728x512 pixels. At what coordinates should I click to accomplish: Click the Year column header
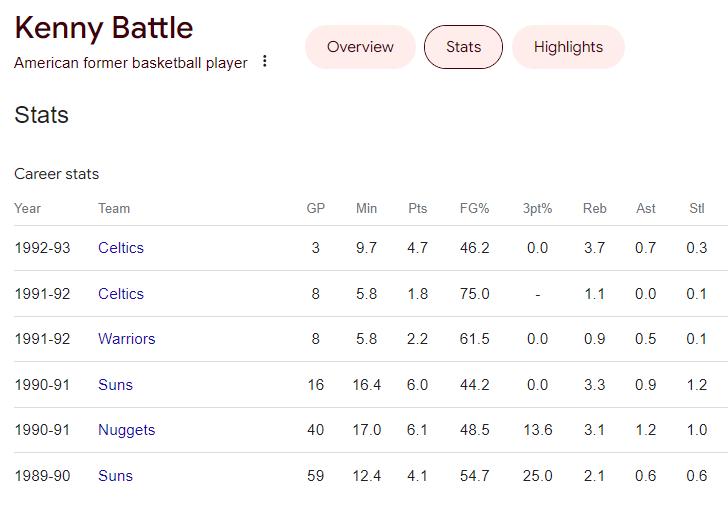[x=27, y=208]
